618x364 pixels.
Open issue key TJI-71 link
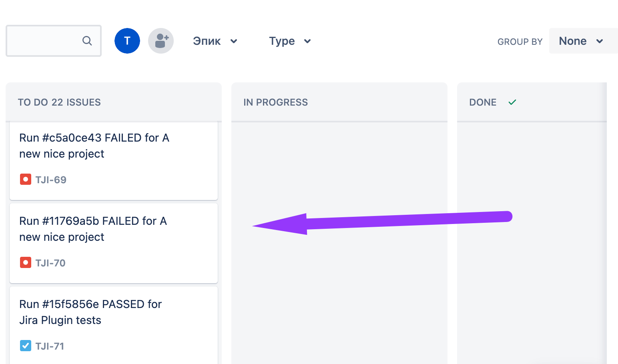click(x=50, y=346)
